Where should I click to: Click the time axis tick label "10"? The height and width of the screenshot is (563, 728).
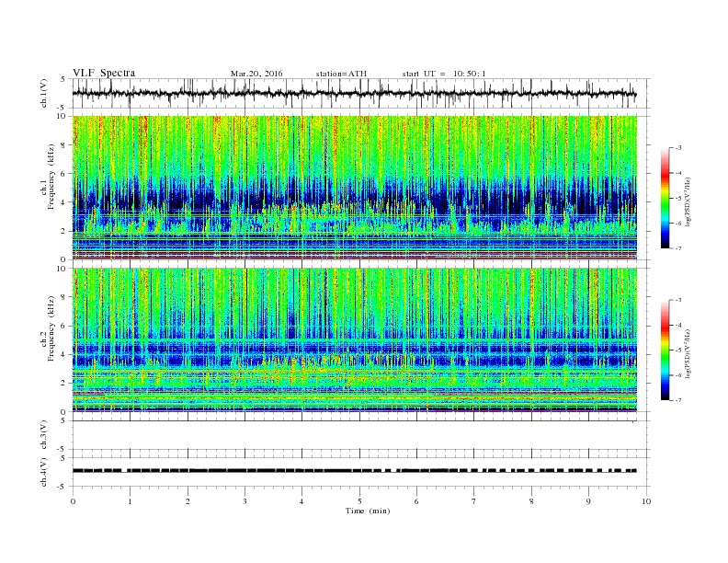[646, 501]
